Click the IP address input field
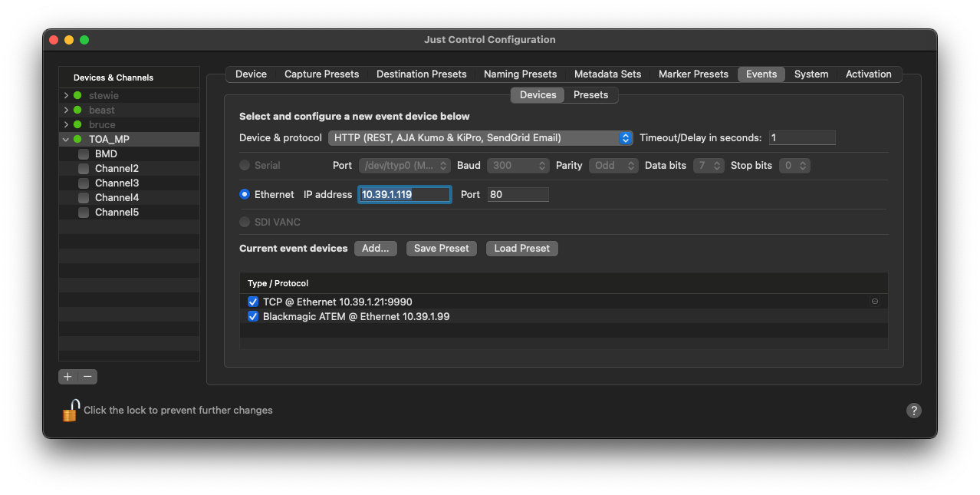Image resolution: width=980 pixels, height=495 pixels. pos(405,195)
